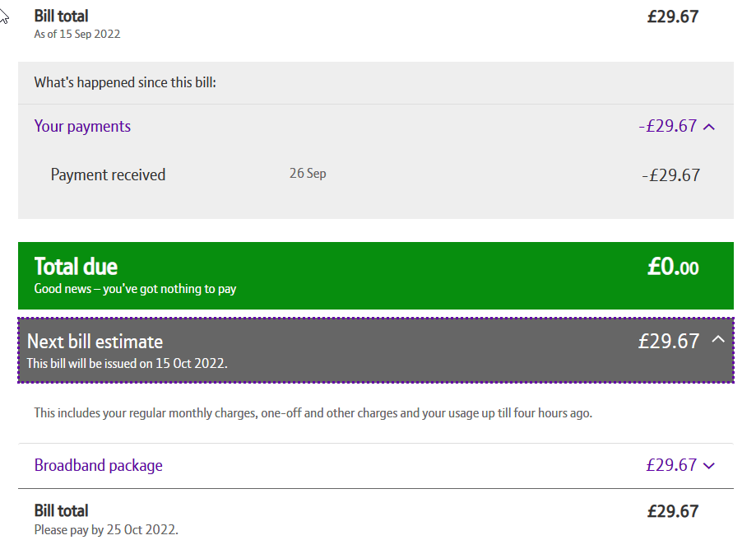Click the regular monthly charges description text
Image resolution: width=756 pixels, height=554 pixels.
pos(313,413)
